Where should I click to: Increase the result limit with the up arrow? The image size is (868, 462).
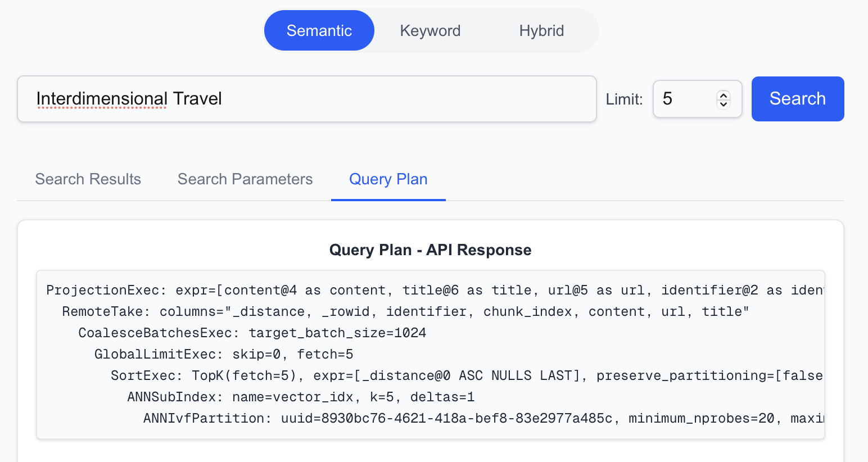[724, 94]
